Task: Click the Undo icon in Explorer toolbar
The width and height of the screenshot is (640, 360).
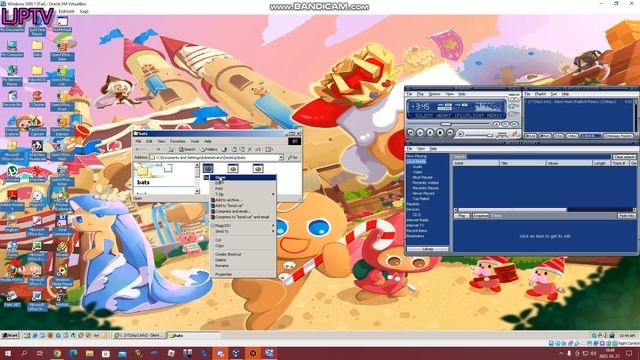Action: coord(258,149)
